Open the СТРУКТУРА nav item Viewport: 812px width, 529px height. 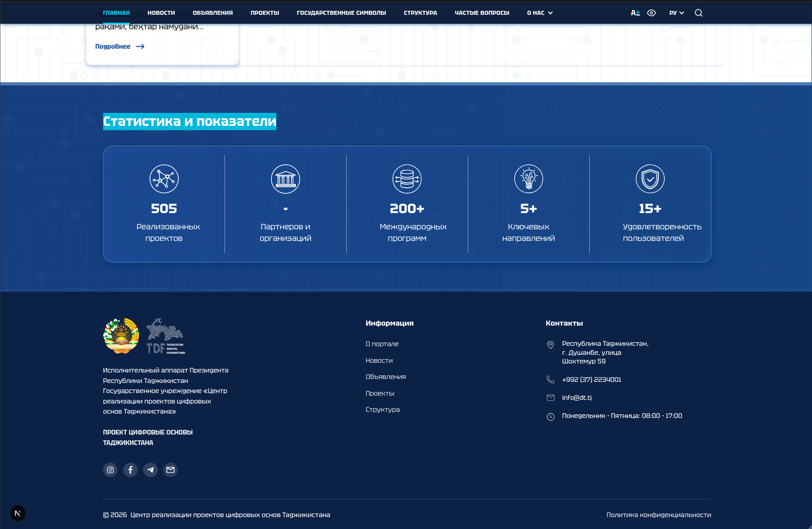pos(420,13)
